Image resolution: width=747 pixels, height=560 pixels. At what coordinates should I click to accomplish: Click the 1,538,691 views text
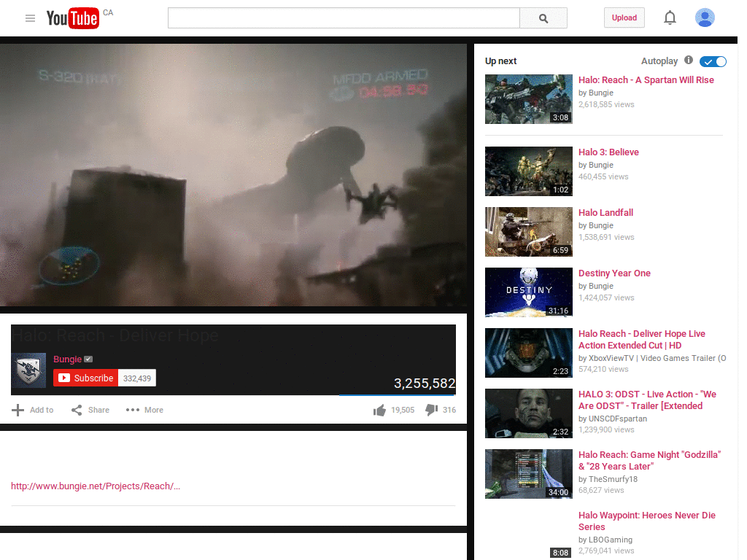click(606, 237)
